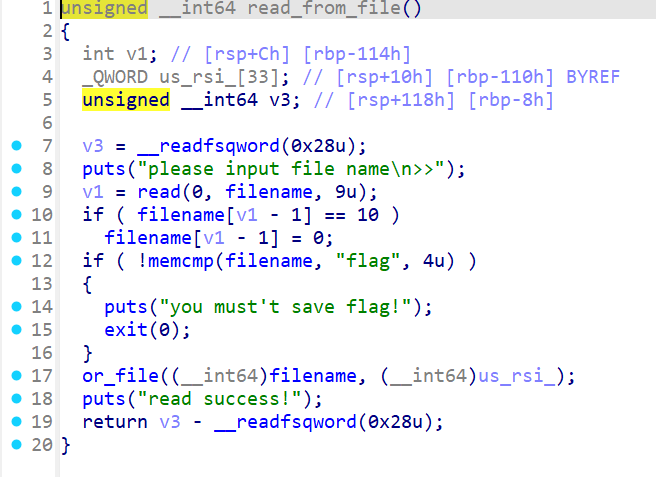Toggle the breakpoint dot on line 9
Screen dimensions: 656x477
pyautogui.click(x=16, y=192)
